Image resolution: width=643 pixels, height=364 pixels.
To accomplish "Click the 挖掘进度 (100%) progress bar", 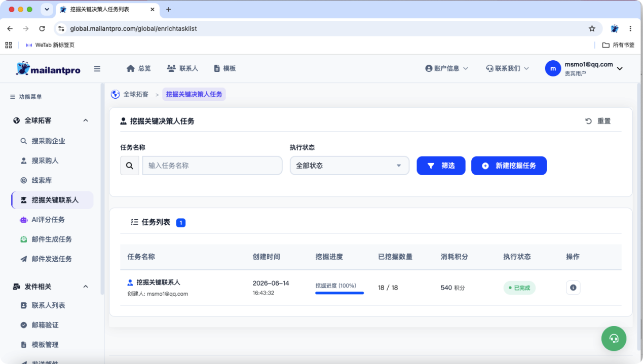I will tap(339, 293).
